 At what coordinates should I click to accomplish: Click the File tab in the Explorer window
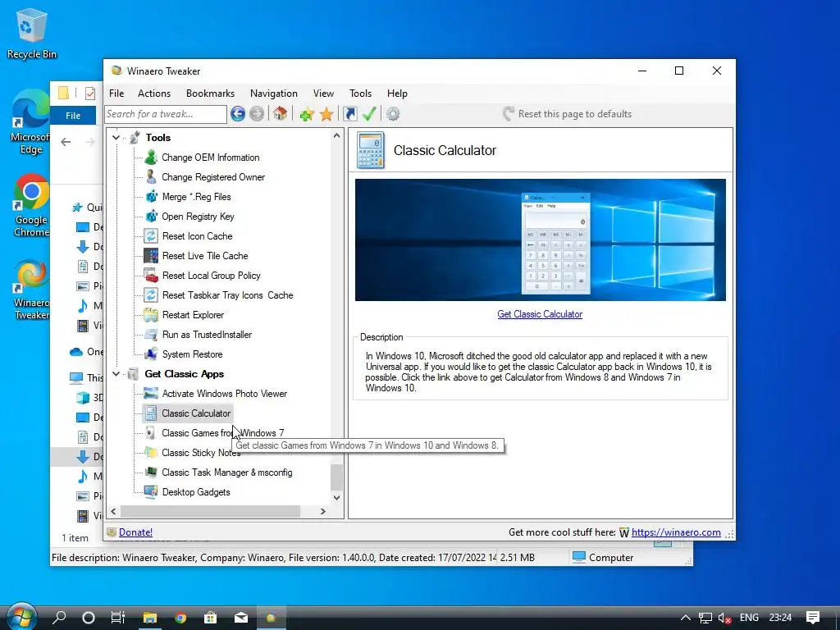(x=73, y=115)
